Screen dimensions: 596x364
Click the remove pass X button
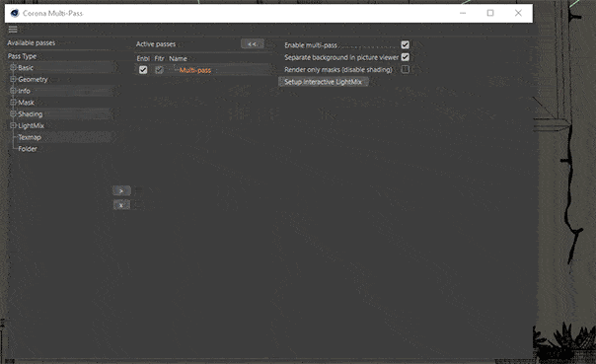(121, 205)
